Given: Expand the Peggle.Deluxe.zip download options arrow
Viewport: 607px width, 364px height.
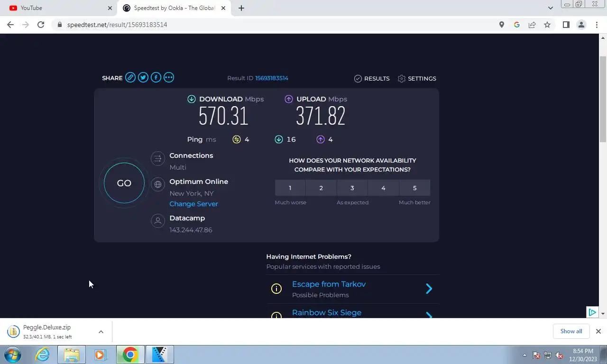Looking at the screenshot, I should point(101,332).
